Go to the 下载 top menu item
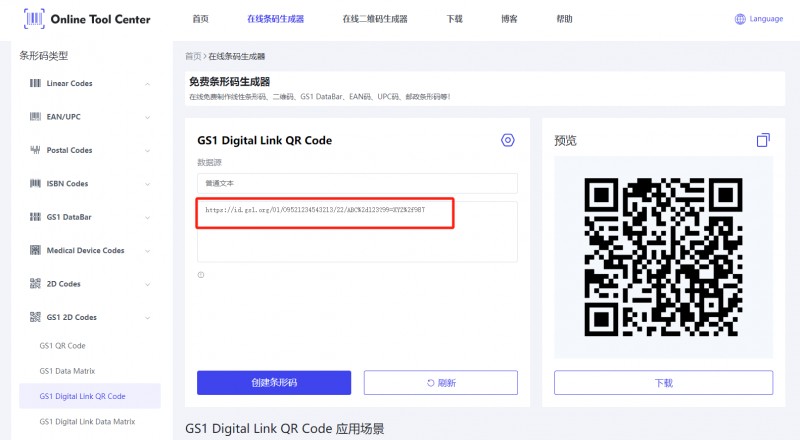Screen dimensions: 800x440 [x=455, y=19]
